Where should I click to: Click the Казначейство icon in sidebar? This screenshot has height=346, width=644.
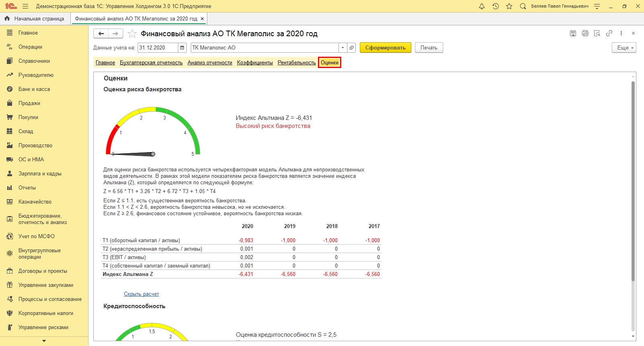pos(10,202)
